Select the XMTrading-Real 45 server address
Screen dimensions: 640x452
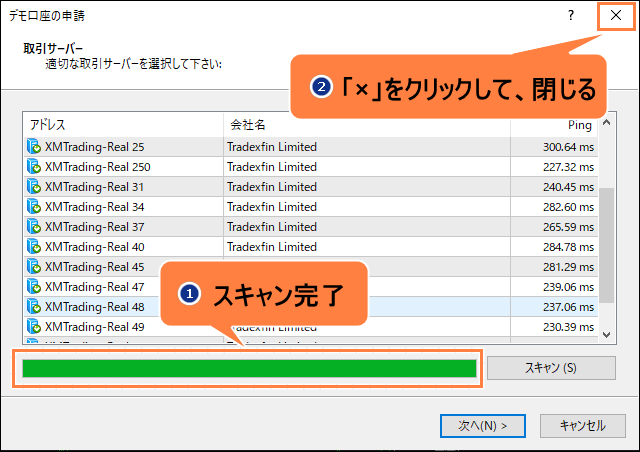[95, 267]
